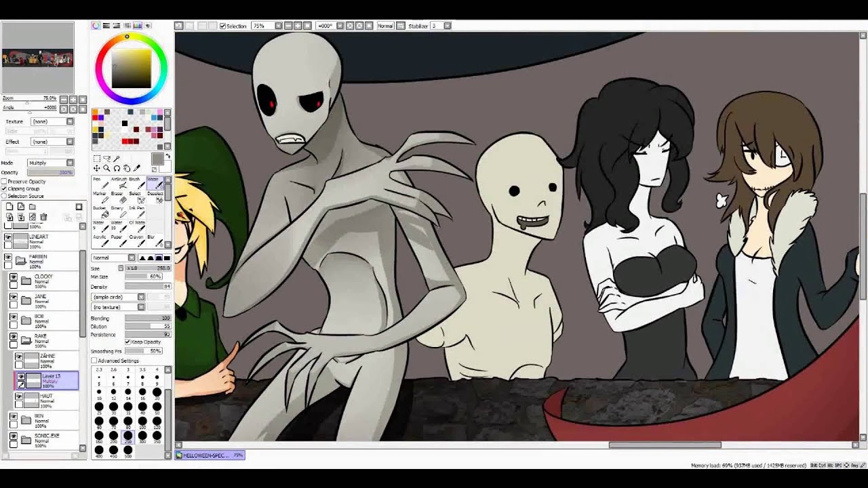Click the navigator canvas thumbnail
The image size is (868, 488).
[37, 58]
